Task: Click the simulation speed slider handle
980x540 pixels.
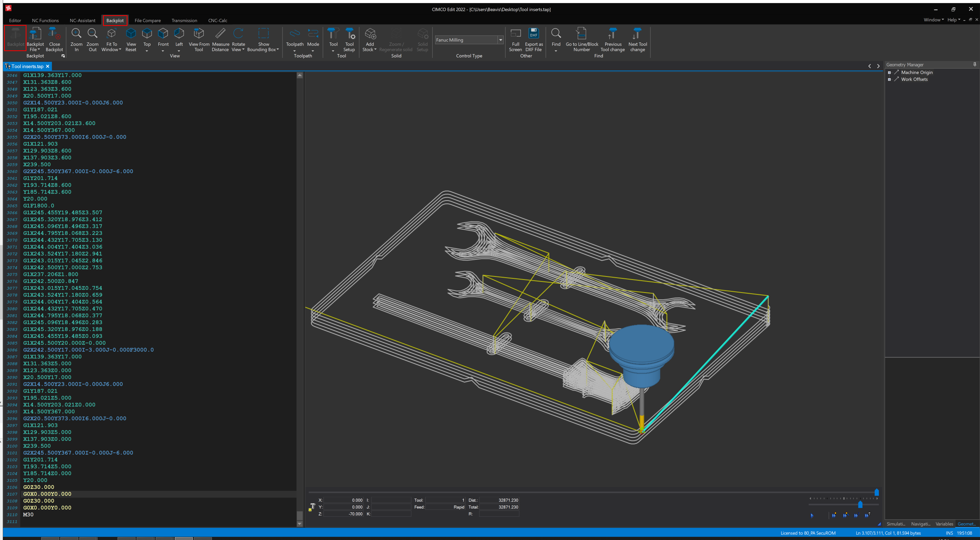Action: 860,505
